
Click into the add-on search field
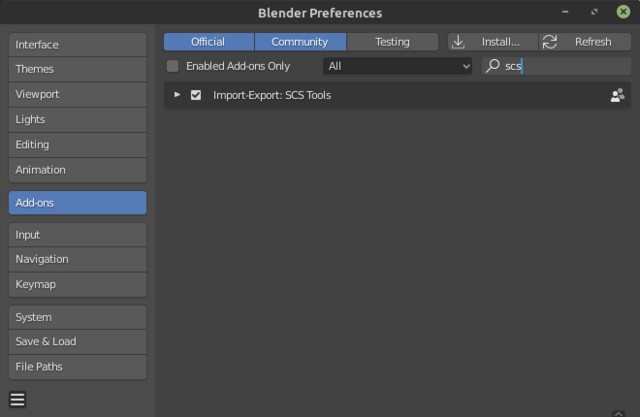click(557, 66)
